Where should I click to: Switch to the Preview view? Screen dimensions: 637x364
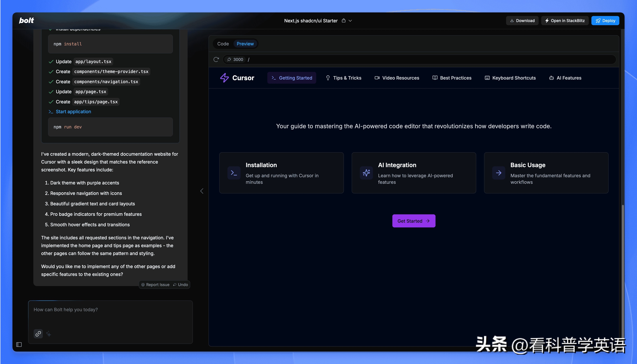click(245, 44)
